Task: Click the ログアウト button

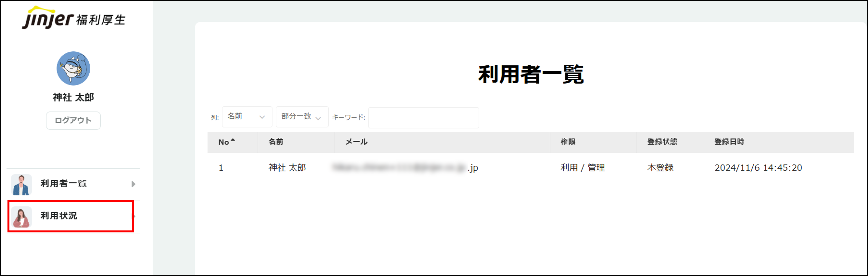Action: pyautogui.click(x=73, y=120)
